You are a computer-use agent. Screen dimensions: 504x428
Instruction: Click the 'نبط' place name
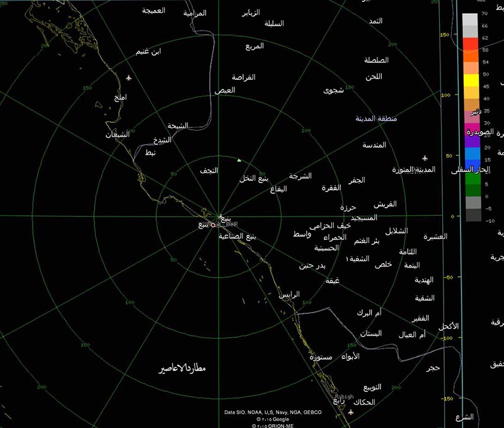pos(150,152)
